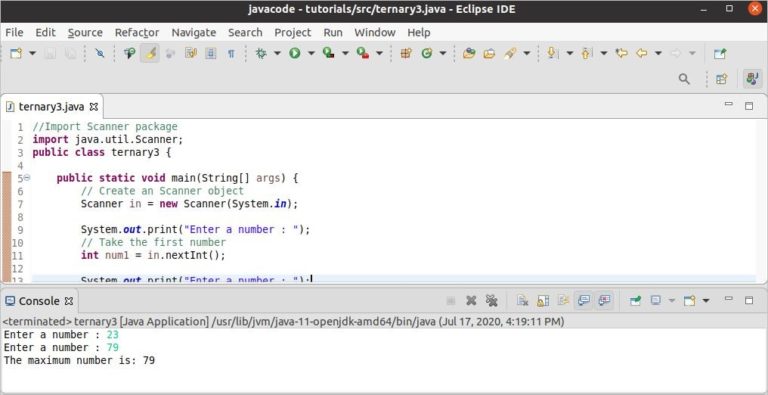
Task: Open the Window menu
Action: tap(375, 32)
